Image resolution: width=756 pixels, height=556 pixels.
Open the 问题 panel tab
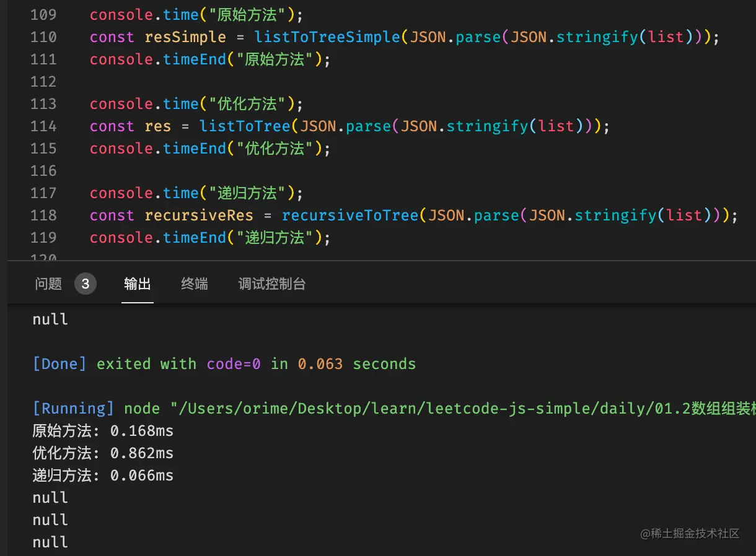(x=48, y=284)
